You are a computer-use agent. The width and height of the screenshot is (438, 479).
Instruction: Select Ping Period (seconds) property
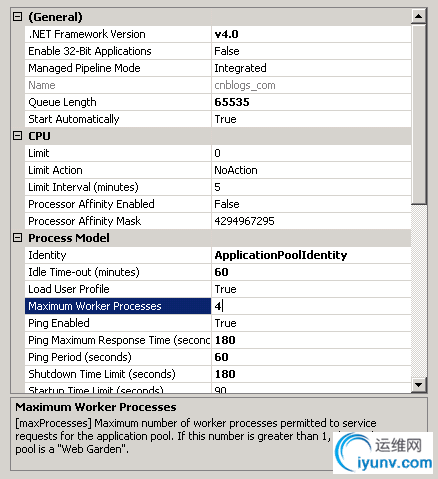coord(118,357)
